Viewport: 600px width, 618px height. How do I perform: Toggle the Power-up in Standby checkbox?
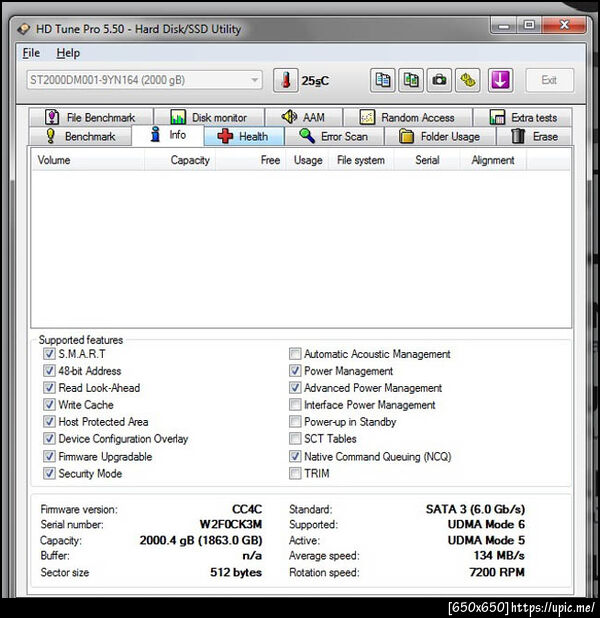pyautogui.click(x=295, y=421)
